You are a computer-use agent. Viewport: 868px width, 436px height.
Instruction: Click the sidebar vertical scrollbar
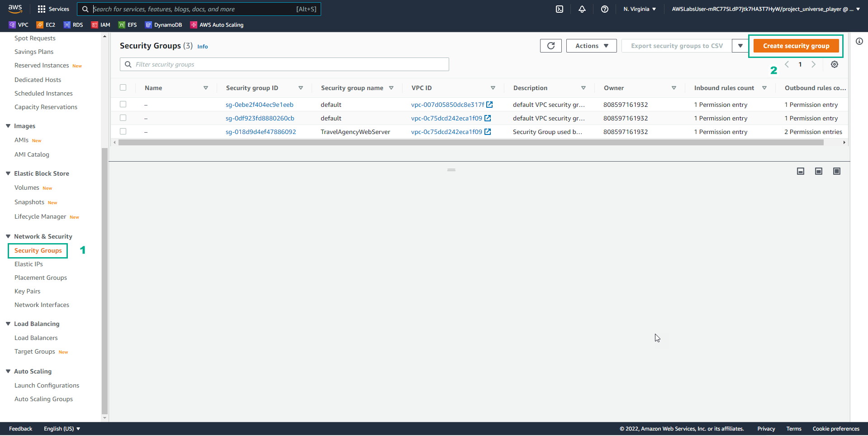[105, 281]
